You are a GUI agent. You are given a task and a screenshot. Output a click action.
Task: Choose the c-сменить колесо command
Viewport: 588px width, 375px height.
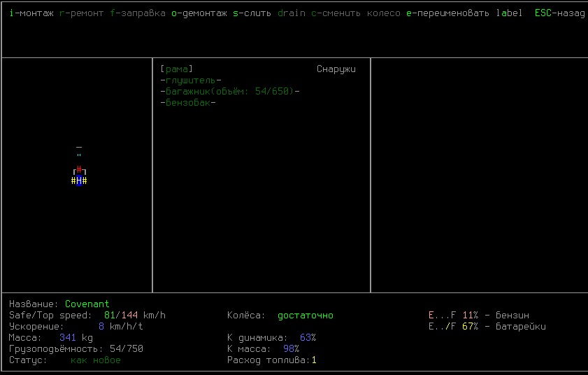356,13
